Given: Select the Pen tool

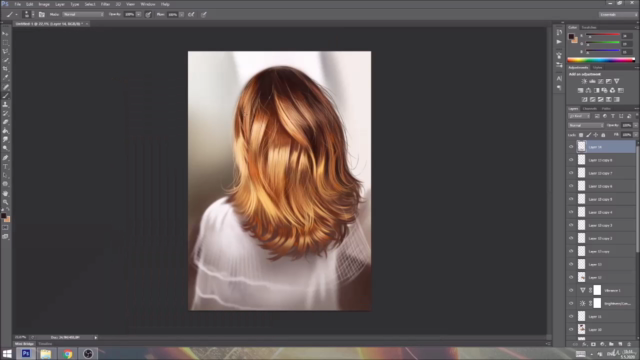Looking at the screenshot, I should pos(5,158).
